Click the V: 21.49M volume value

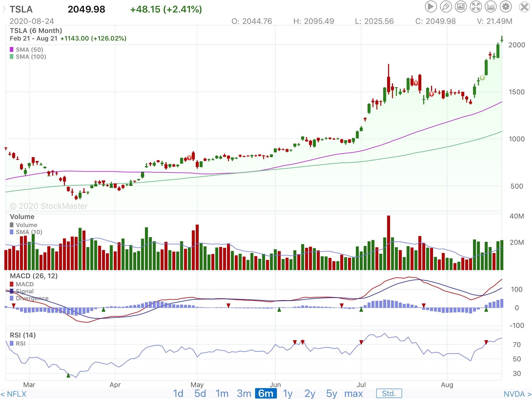point(495,21)
